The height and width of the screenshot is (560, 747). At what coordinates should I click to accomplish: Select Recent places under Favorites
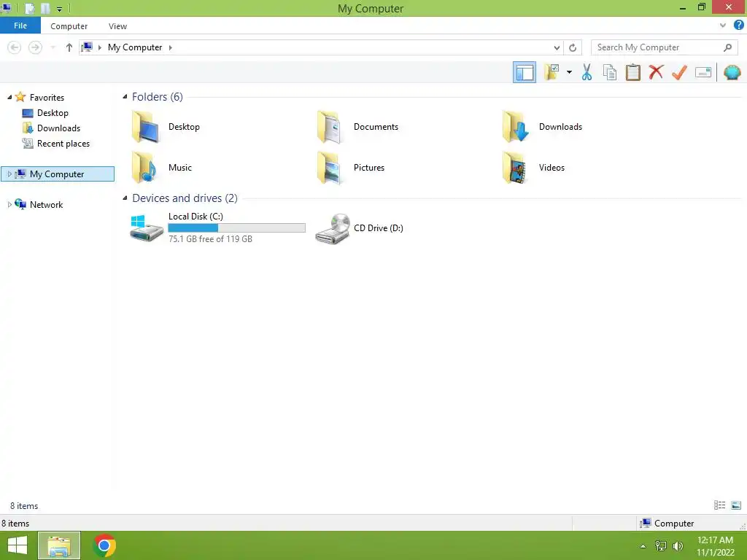point(63,144)
